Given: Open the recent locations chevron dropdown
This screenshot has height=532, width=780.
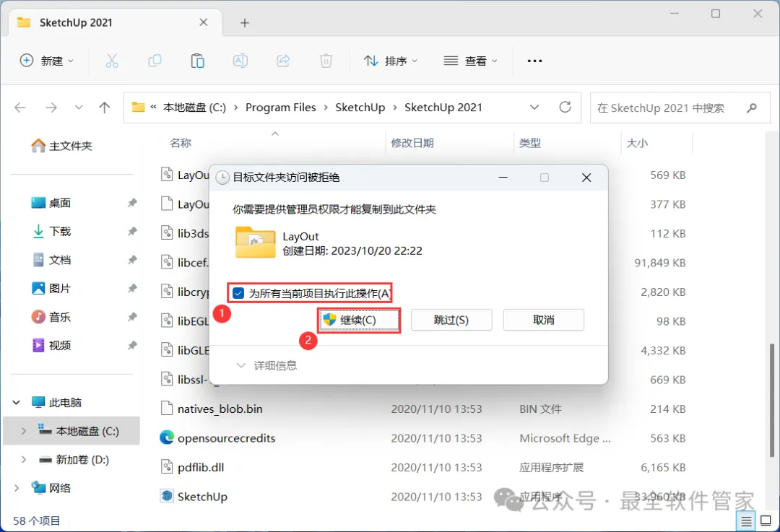Looking at the screenshot, I should click(x=78, y=108).
